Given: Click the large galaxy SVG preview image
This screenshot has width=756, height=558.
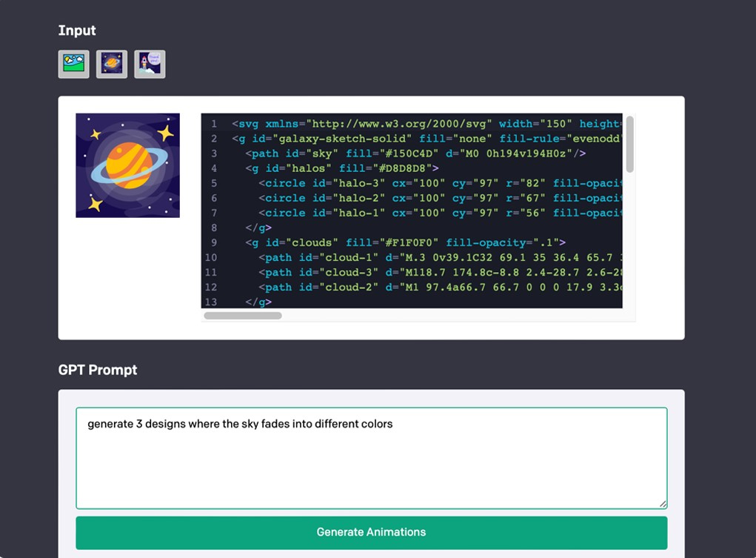Looking at the screenshot, I should (127, 165).
